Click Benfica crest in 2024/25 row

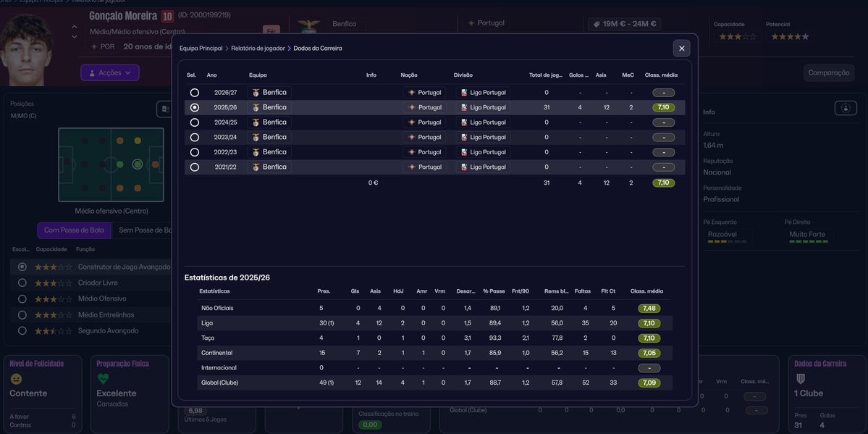[256, 122]
